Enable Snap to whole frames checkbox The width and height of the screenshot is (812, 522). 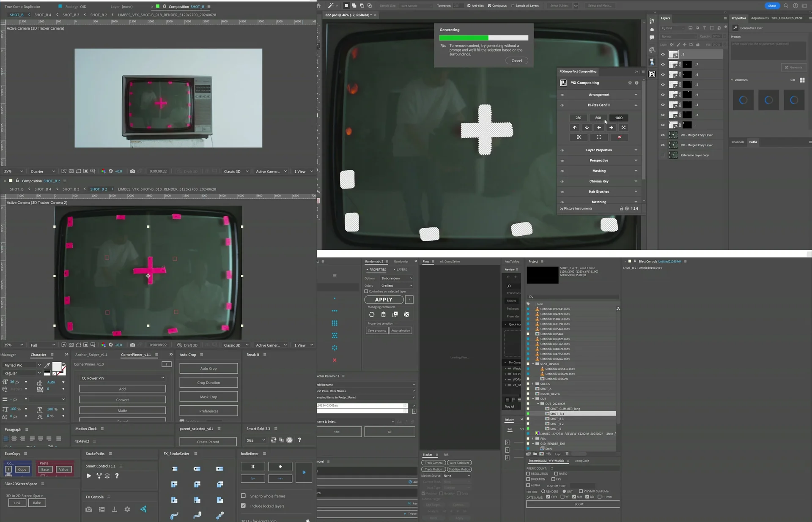coord(243,496)
